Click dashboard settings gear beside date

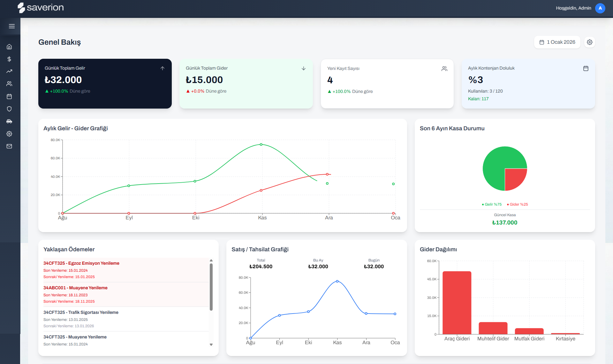tap(590, 42)
